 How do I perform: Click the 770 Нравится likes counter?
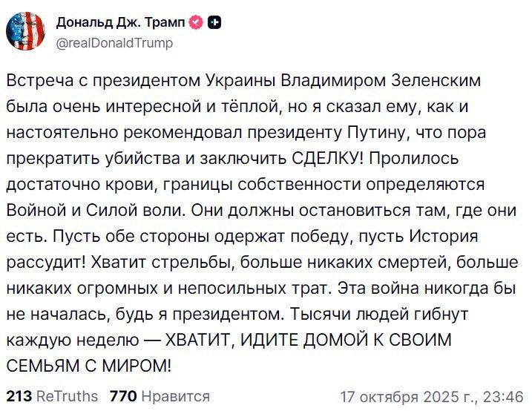click(159, 396)
